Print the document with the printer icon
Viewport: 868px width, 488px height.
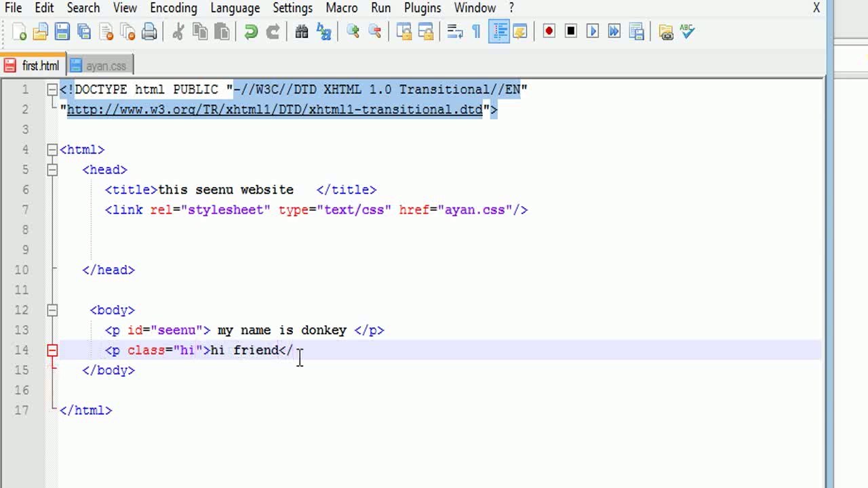[150, 32]
